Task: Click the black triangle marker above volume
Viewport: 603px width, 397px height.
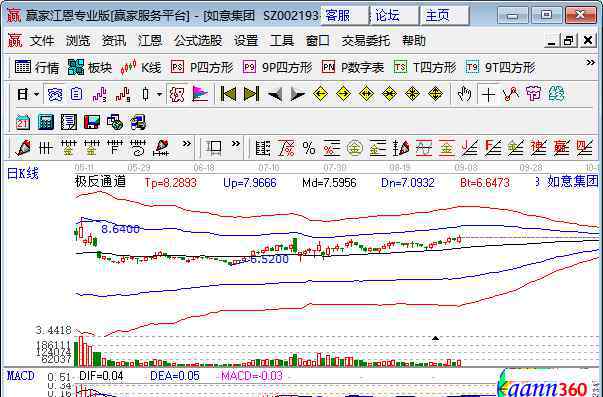Action: [435, 338]
